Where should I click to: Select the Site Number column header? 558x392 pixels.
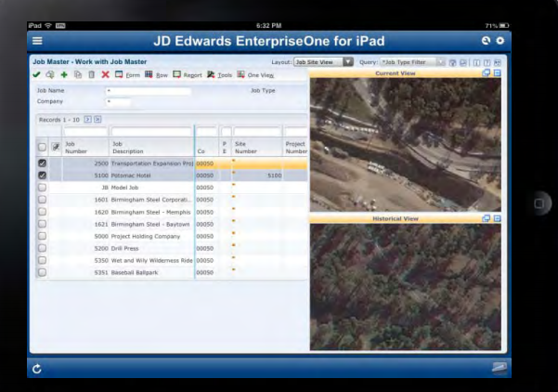[257, 148]
